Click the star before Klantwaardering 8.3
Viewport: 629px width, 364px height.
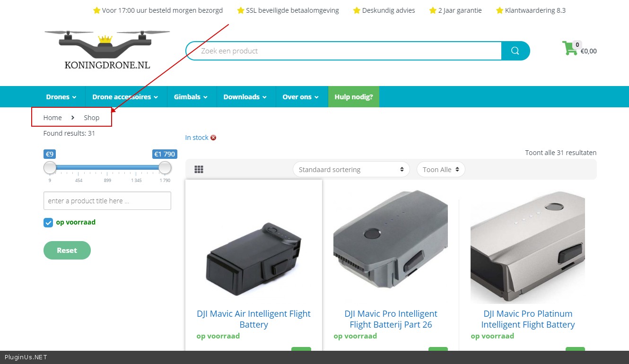(x=499, y=10)
